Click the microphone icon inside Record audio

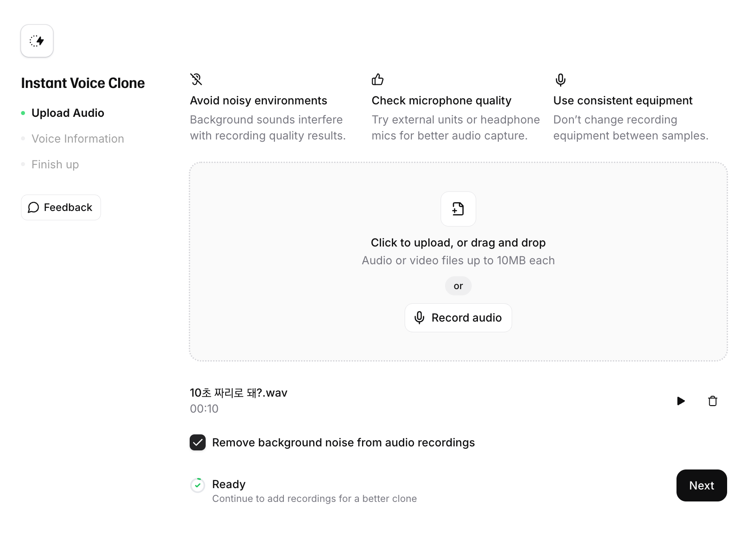coord(419,318)
